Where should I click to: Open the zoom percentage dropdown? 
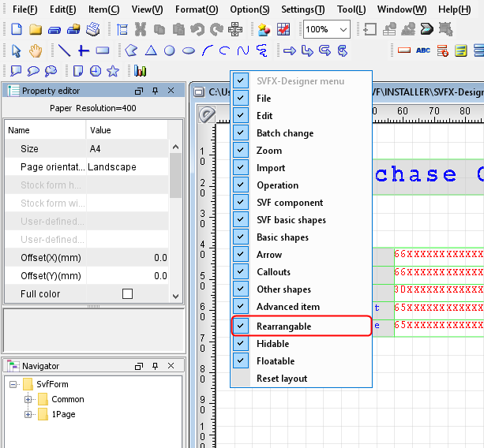(343, 29)
